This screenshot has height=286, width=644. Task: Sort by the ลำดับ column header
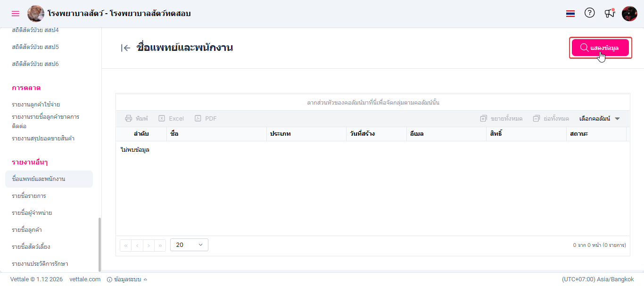click(141, 134)
